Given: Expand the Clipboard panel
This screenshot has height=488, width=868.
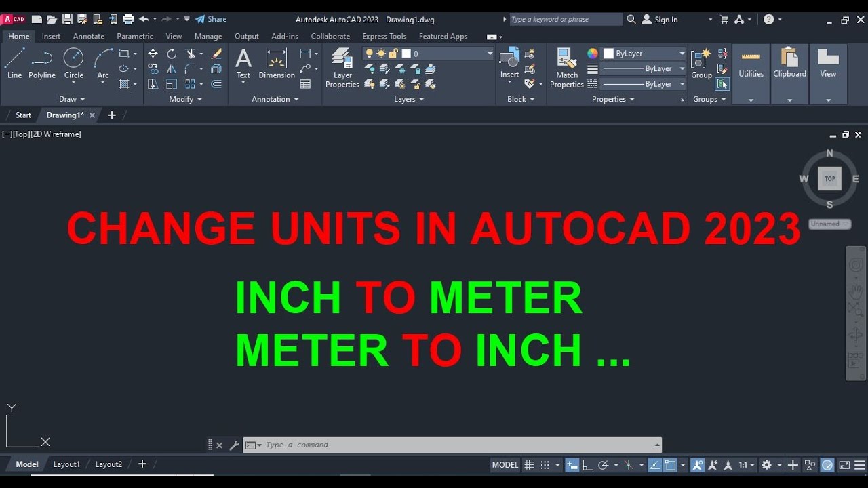Looking at the screenshot, I should [x=789, y=100].
